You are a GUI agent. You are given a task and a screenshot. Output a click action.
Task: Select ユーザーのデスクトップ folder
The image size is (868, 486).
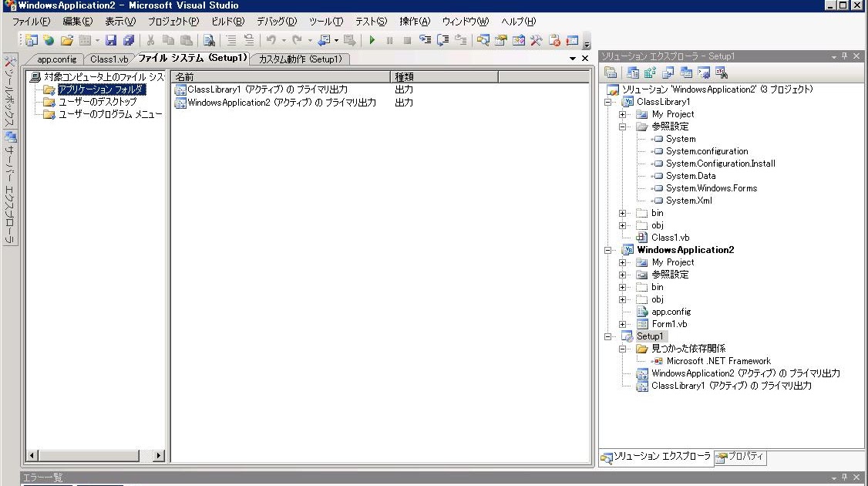pyautogui.click(x=97, y=102)
